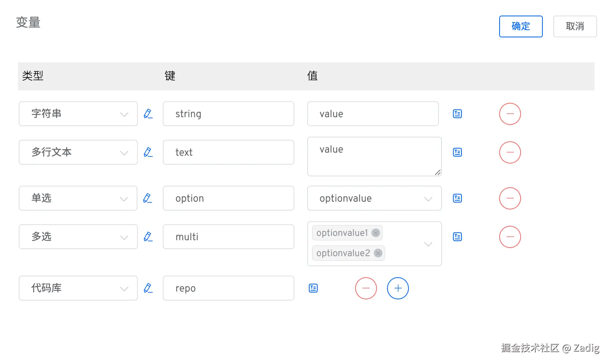Remove the option variable row with the minus icon
This screenshot has height=364, width=609.
tap(510, 198)
